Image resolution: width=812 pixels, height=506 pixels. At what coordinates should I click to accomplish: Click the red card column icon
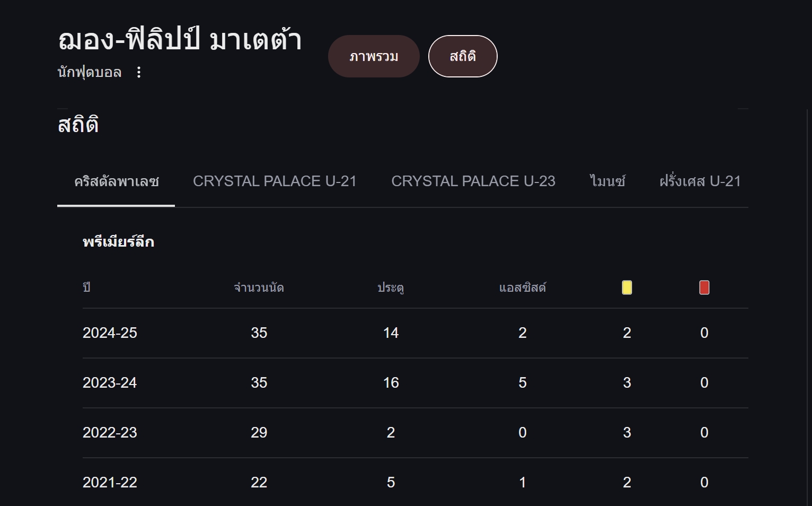point(704,287)
